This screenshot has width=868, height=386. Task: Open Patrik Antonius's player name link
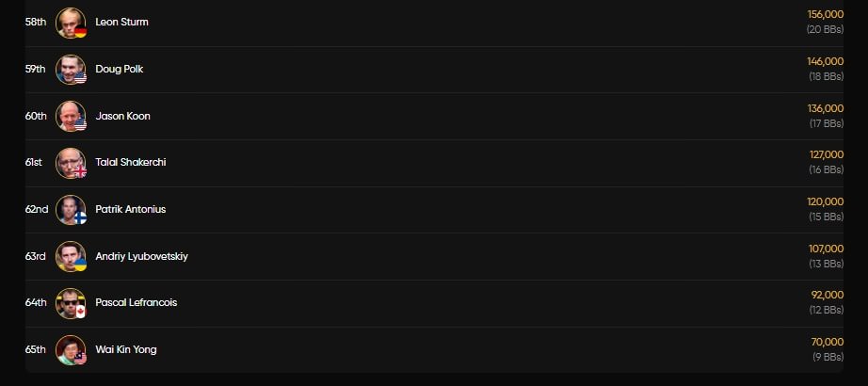click(130, 209)
